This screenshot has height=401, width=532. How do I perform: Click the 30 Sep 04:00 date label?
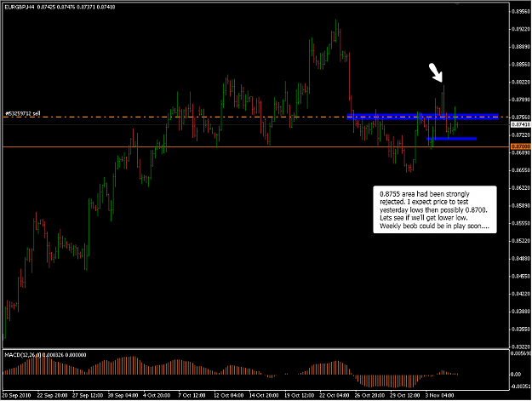[123, 396]
